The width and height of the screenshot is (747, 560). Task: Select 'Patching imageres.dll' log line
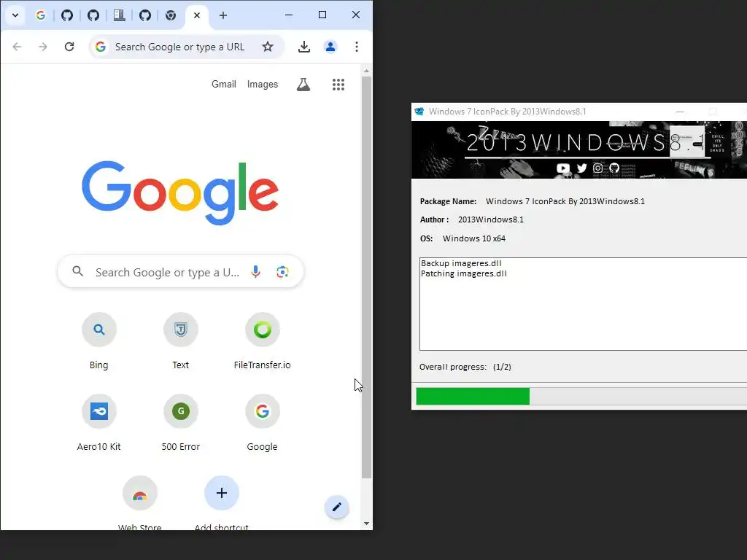[x=463, y=274]
